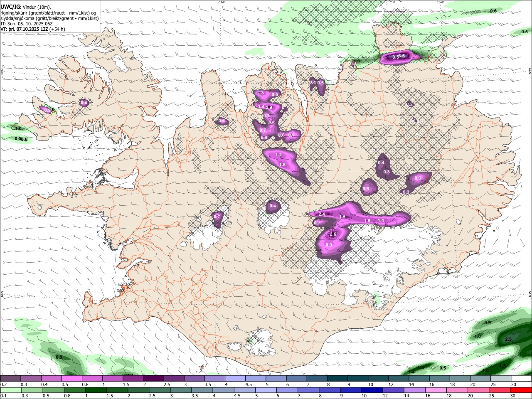Click the 0.2 label under top legend row
Image resolution: width=532 pixels, height=399 pixels.
[x=3, y=384]
